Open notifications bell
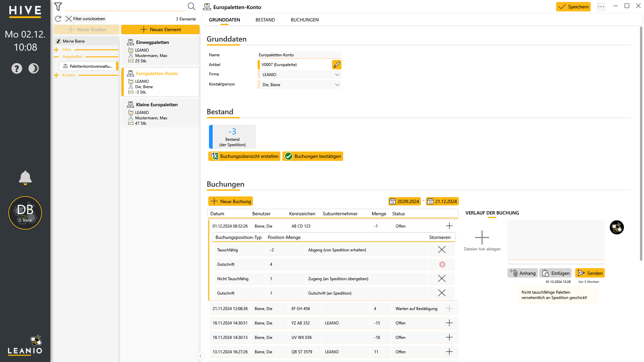This screenshot has width=644, height=362. (x=25, y=178)
